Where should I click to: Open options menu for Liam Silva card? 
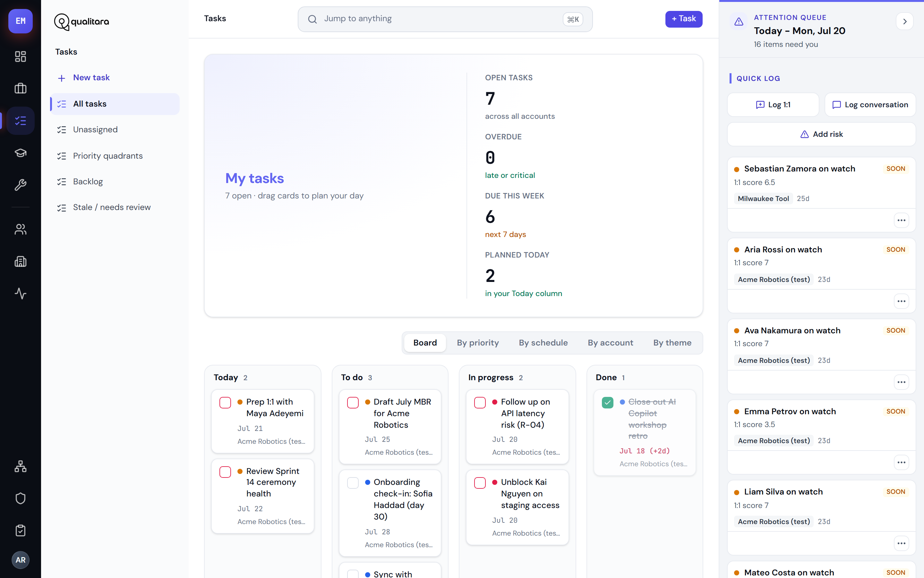click(x=902, y=544)
